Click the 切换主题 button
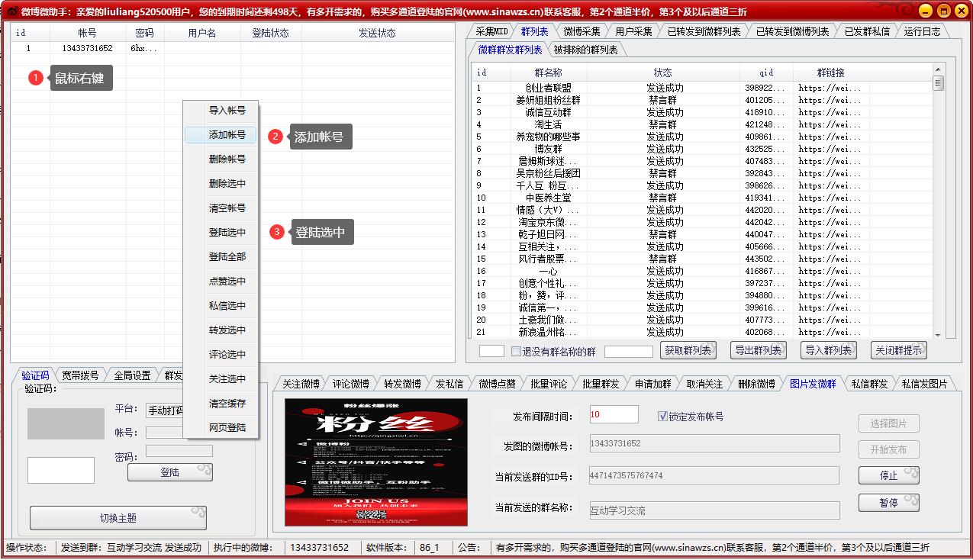The image size is (973, 560). click(x=118, y=518)
